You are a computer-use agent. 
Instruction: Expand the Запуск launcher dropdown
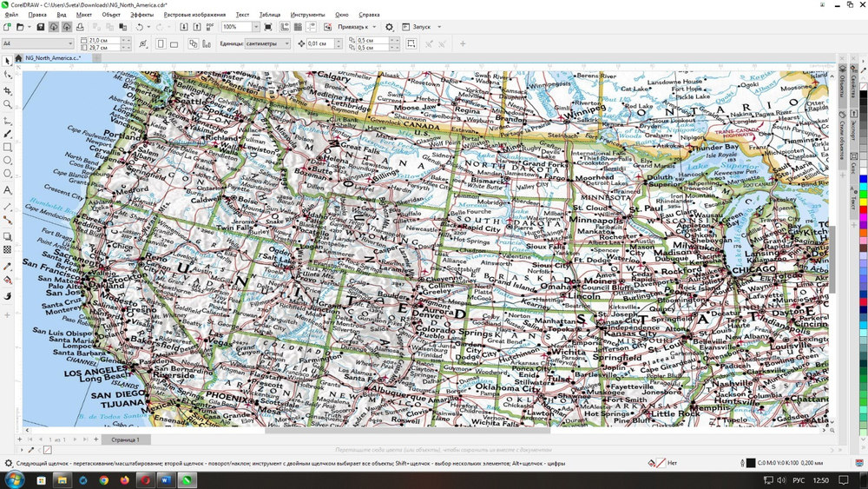coord(439,27)
